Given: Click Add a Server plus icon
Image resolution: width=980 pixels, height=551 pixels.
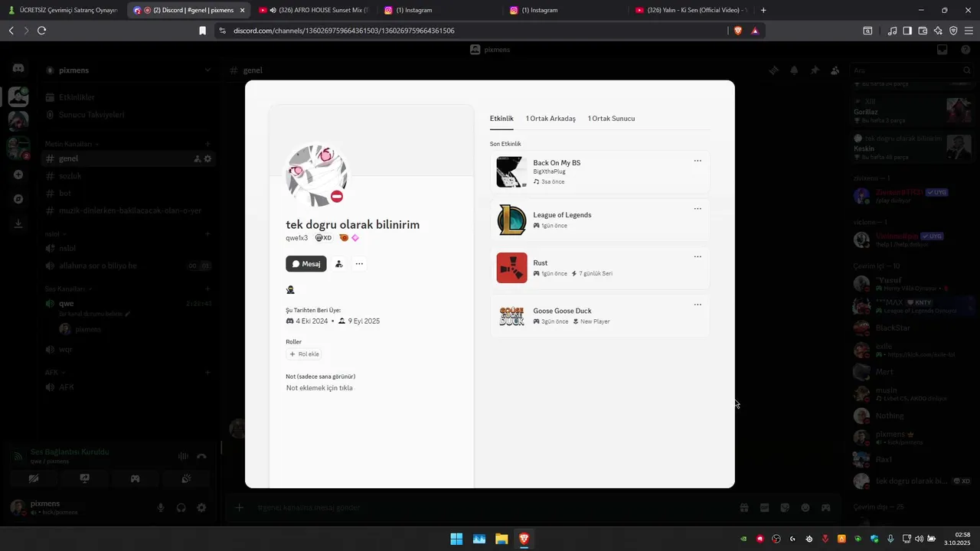Looking at the screenshot, I should 18,174.
